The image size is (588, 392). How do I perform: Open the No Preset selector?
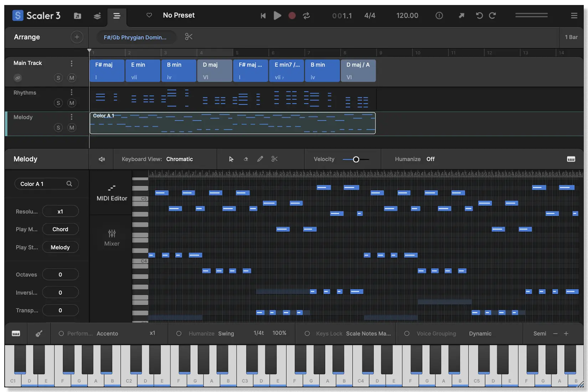(179, 15)
